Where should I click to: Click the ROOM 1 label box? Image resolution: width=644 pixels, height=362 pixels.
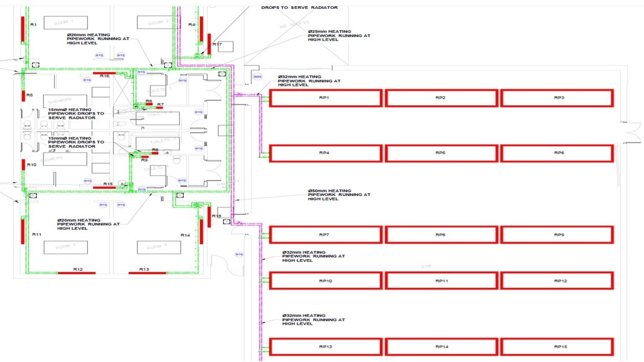(66, 22)
